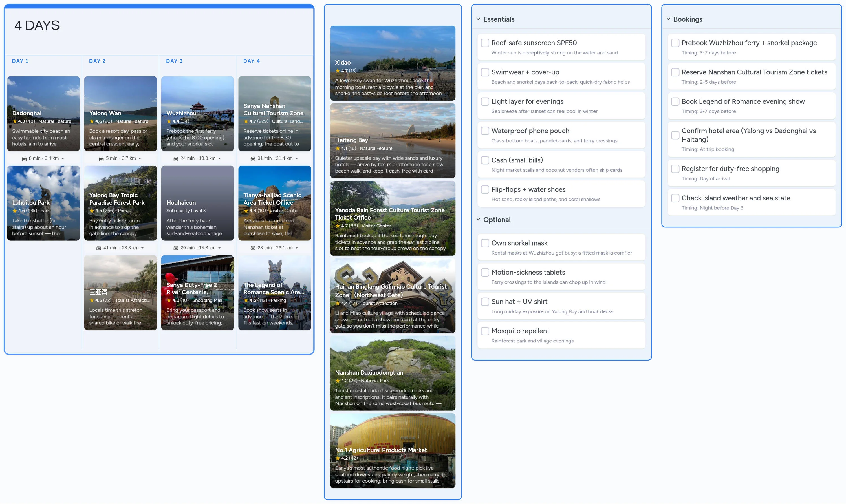Open travel mode dropdown for 5 min · 3.7 km

[x=140, y=159]
